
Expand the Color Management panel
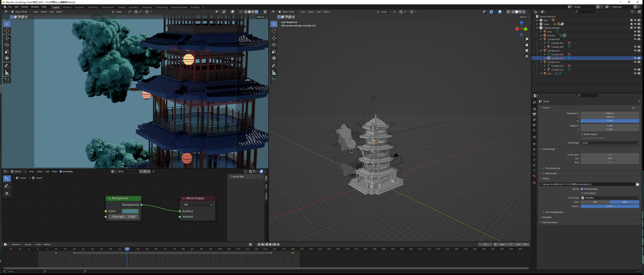[x=553, y=212]
